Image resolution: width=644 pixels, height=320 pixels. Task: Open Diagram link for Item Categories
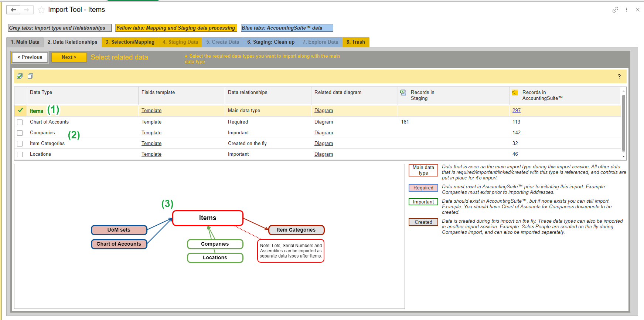[x=324, y=144]
